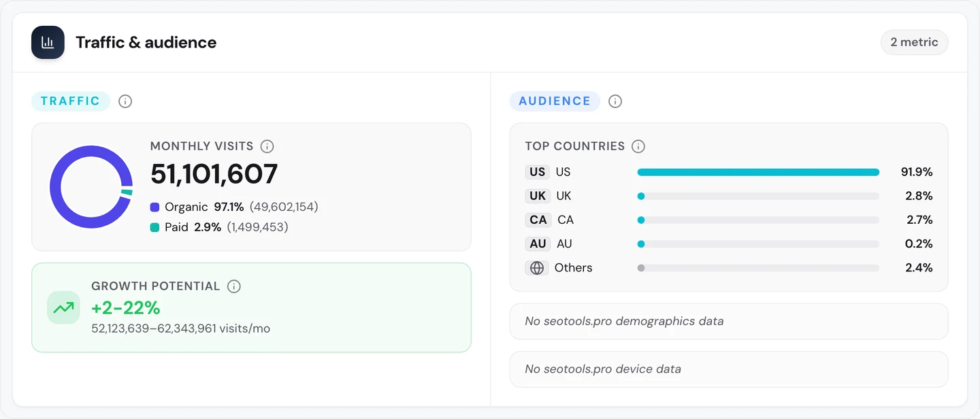This screenshot has width=980, height=419.
Task: Click the (49,602,154) organic count
Action: click(x=284, y=207)
